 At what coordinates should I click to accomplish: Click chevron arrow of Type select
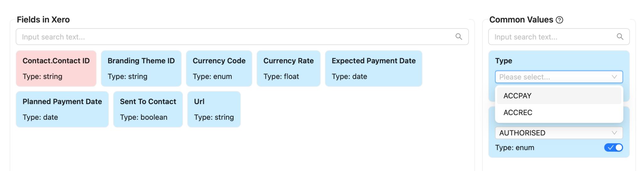pos(614,77)
